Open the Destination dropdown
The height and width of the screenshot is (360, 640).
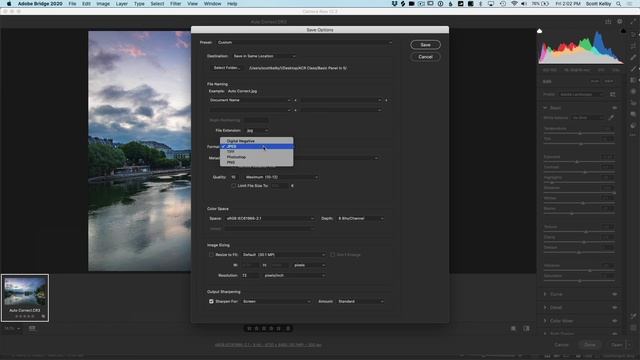(264, 56)
